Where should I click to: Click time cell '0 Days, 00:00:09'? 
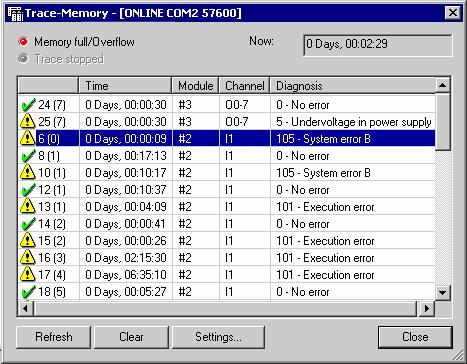(x=126, y=139)
